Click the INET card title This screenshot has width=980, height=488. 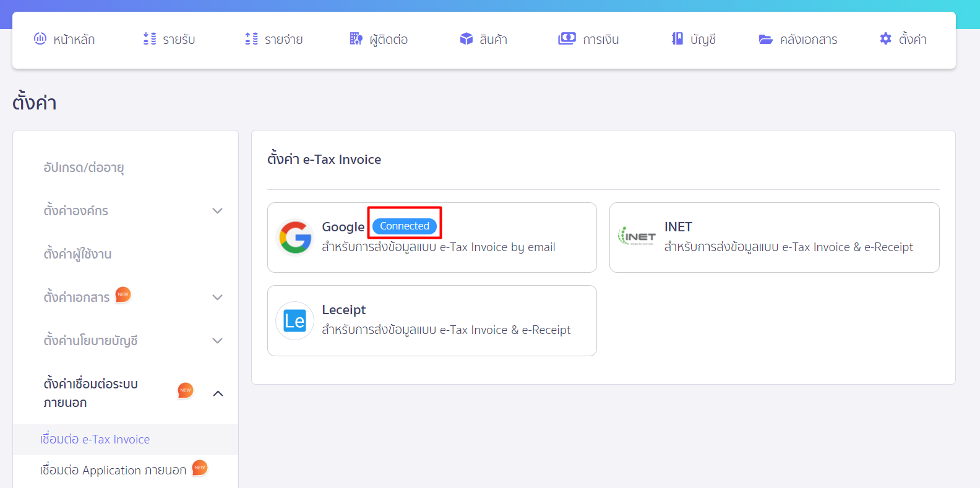[678, 227]
